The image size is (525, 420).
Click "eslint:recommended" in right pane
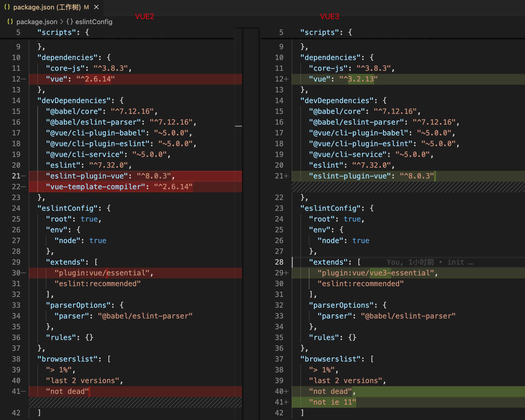coord(361,284)
